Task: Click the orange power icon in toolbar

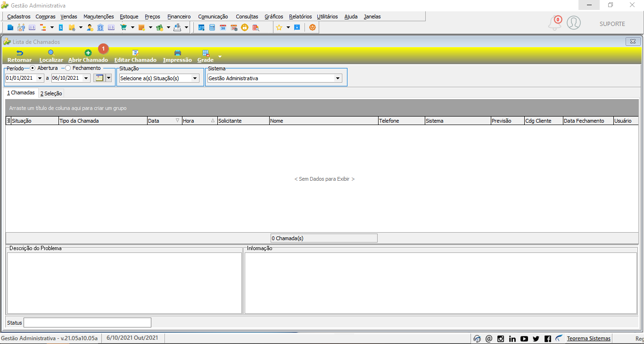Action: click(x=312, y=27)
